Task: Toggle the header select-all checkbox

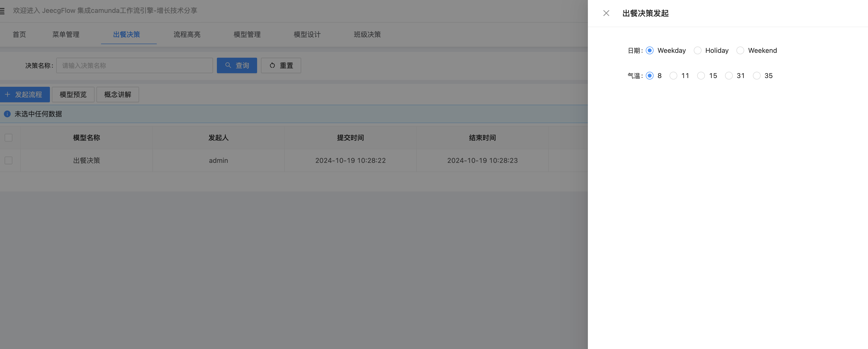Action: tap(8, 138)
